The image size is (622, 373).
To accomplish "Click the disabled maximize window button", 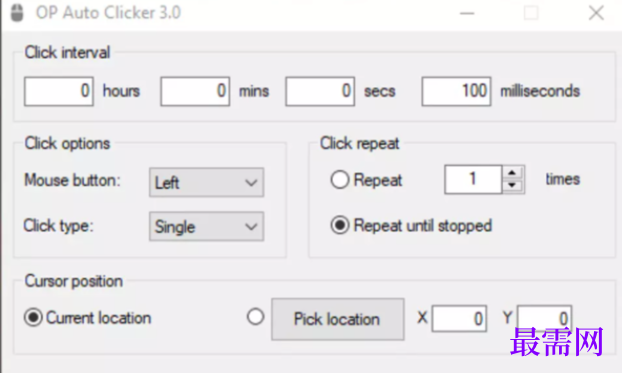I will pos(531,13).
